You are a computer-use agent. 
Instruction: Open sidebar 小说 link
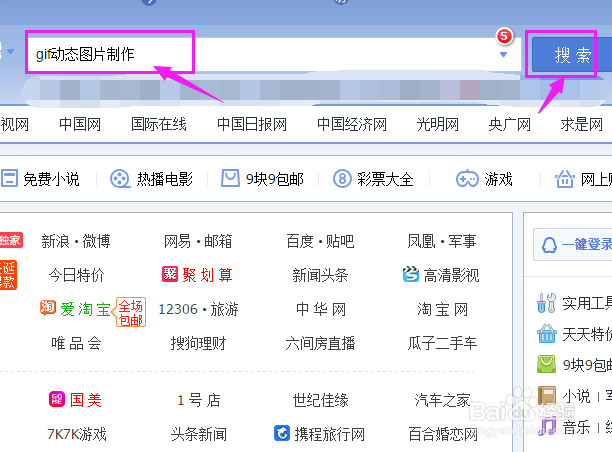[x=576, y=396]
